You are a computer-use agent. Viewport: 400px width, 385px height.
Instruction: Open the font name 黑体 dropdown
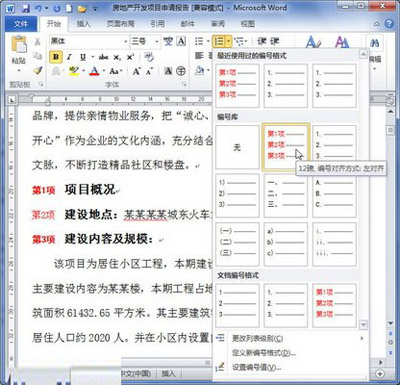click(x=126, y=42)
